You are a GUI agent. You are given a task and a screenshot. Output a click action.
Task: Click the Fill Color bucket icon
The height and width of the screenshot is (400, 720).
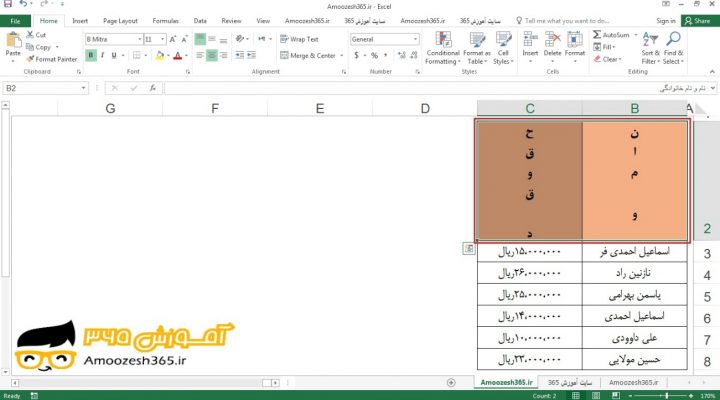[x=159, y=56]
